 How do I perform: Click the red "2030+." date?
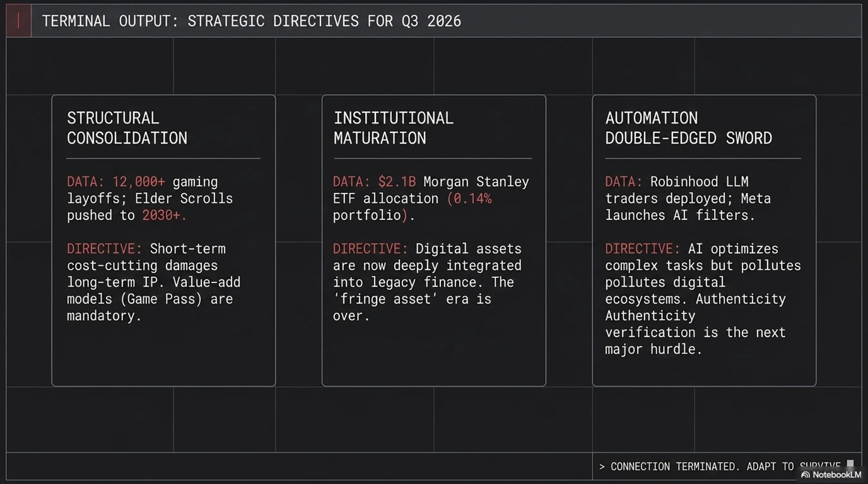click(x=164, y=216)
